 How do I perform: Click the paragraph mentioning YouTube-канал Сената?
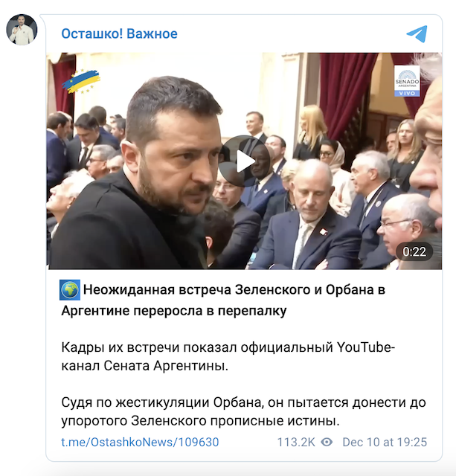(x=228, y=356)
